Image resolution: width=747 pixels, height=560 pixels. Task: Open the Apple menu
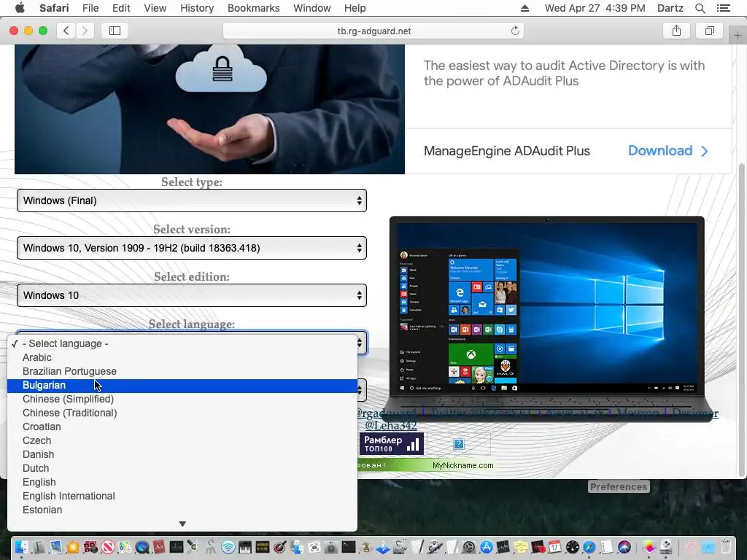pos(20,8)
